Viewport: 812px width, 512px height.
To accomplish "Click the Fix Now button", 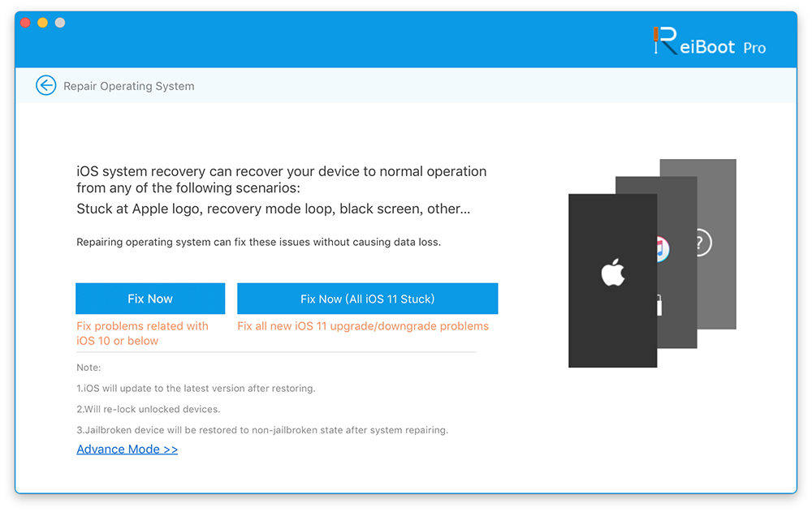I will click(150, 299).
